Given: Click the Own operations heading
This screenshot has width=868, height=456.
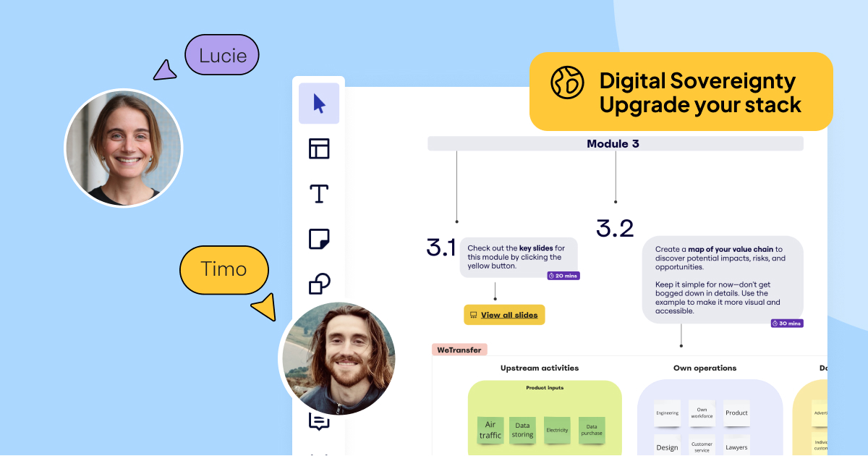Looking at the screenshot, I should (x=705, y=368).
